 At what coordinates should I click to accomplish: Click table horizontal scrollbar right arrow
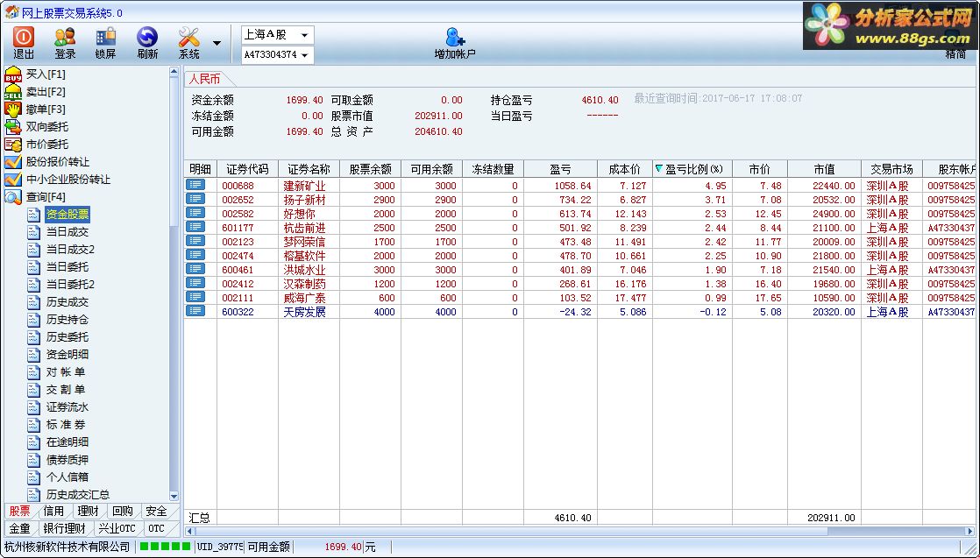tap(969, 531)
